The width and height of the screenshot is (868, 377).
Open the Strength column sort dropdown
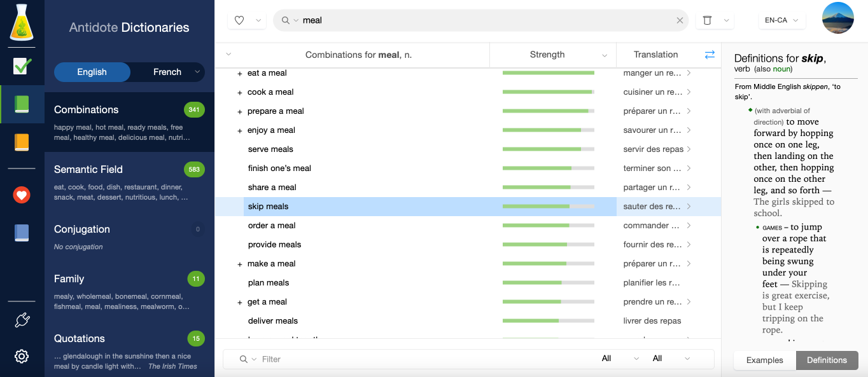point(605,55)
